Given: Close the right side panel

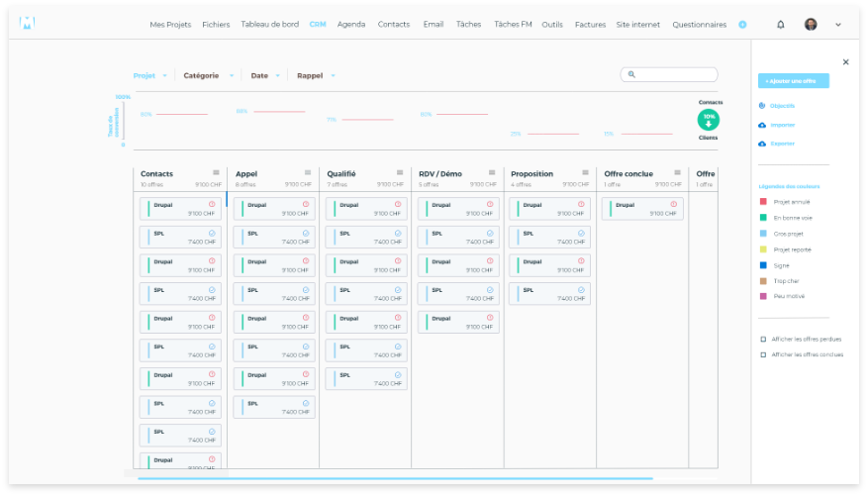Looking at the screenshot, I should (846, 62).
